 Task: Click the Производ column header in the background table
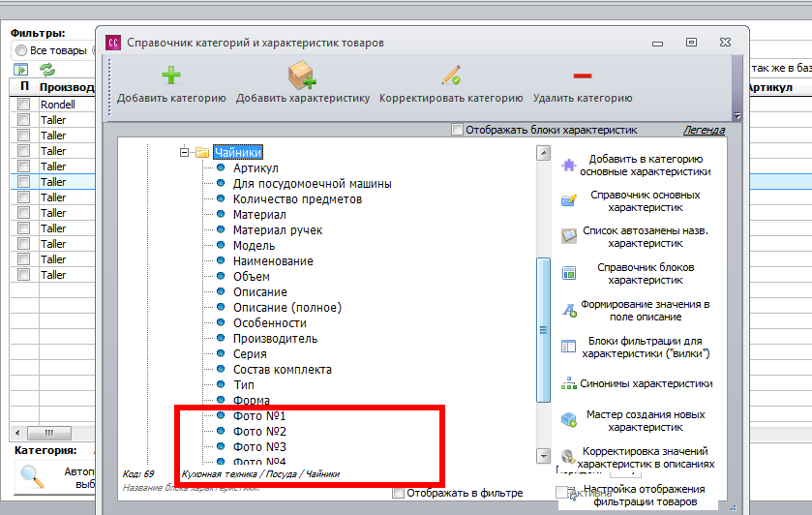tap(68, 87)
